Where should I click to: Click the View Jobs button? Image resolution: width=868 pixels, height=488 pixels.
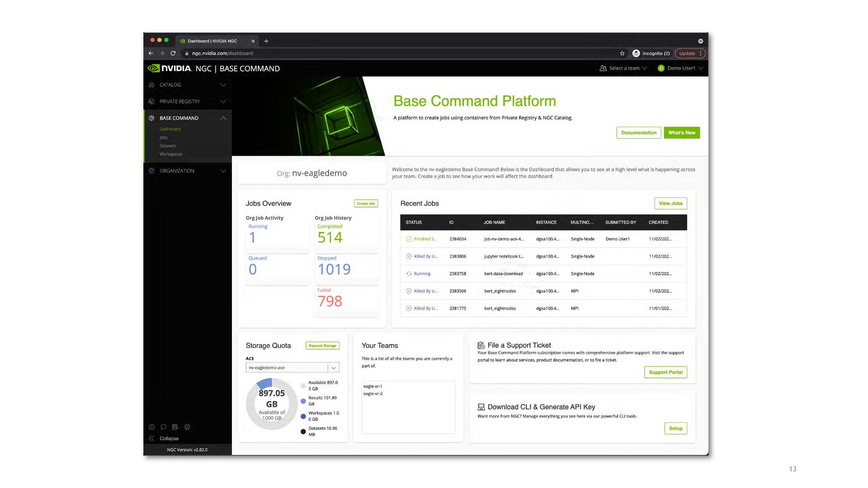(x=670, y=203)
